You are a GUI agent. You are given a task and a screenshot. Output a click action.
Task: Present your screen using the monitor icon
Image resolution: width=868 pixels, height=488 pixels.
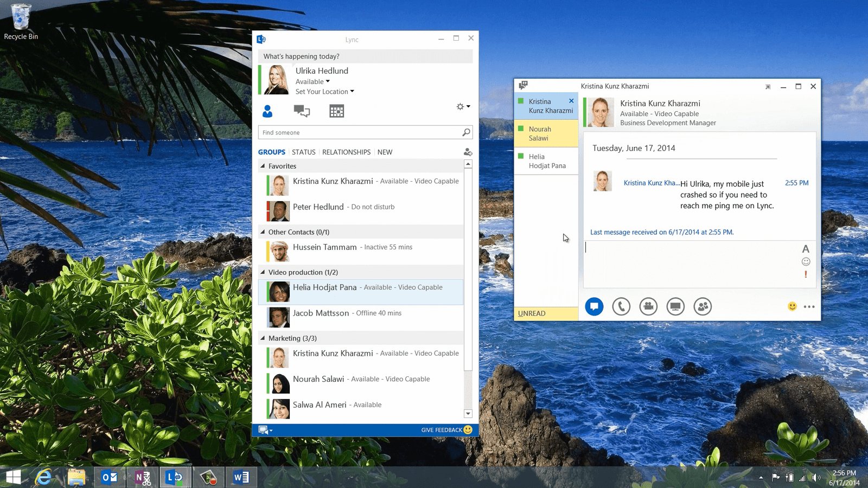675,306
